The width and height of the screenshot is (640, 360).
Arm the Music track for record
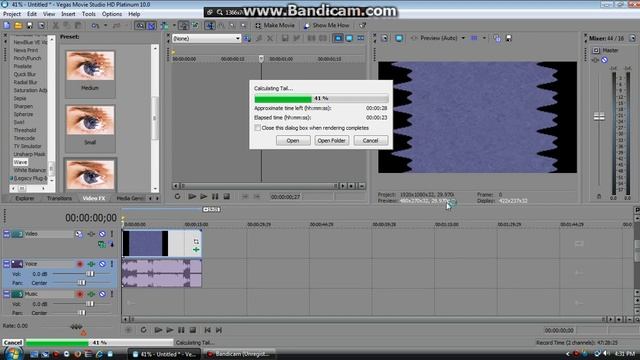point(80,294)
